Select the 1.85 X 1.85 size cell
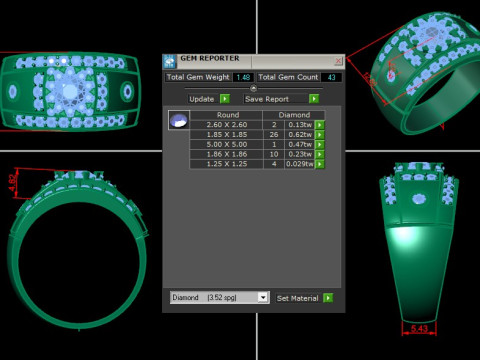 click(226, 135)
